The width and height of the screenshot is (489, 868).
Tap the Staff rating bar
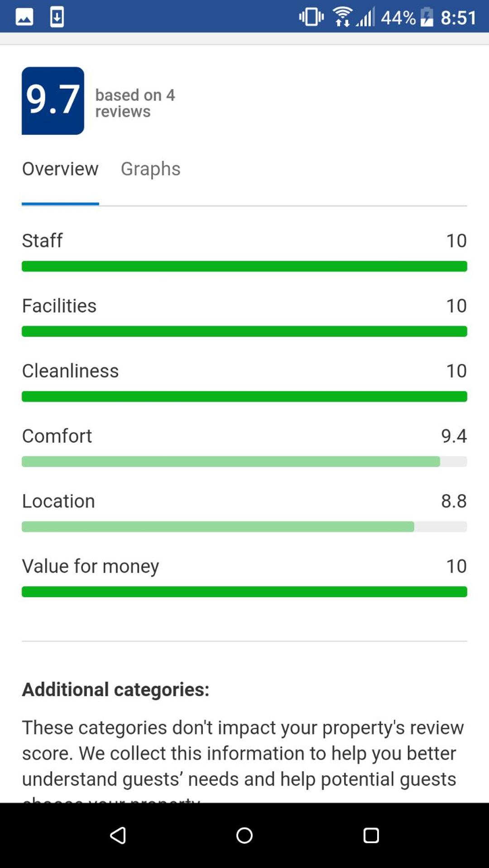click(x=244, y=266)
